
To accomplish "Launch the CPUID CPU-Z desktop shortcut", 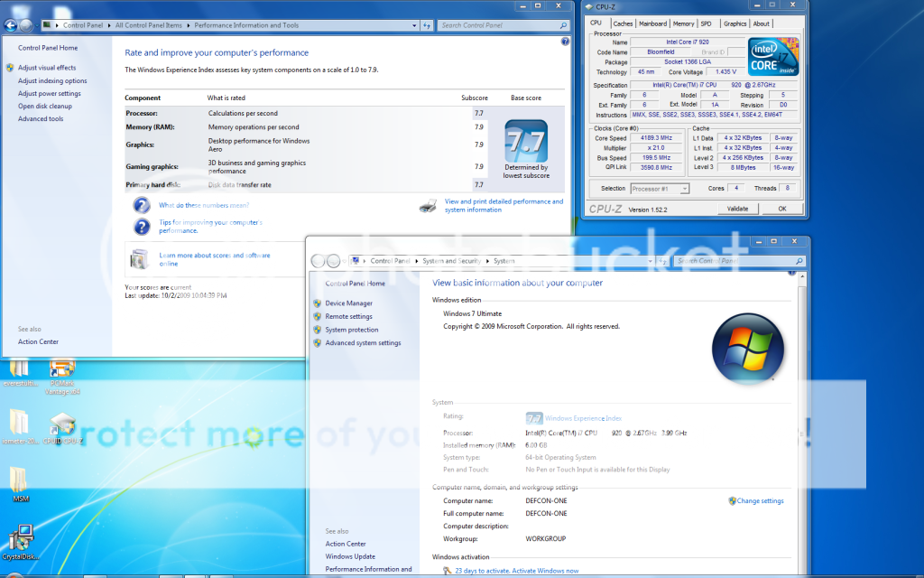I will tap(62, 424).
